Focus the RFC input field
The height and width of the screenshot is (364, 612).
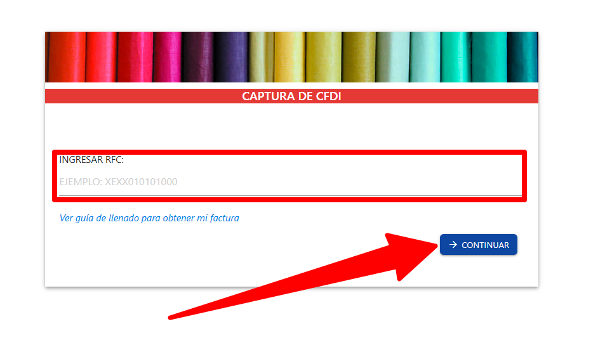point(290,182)
